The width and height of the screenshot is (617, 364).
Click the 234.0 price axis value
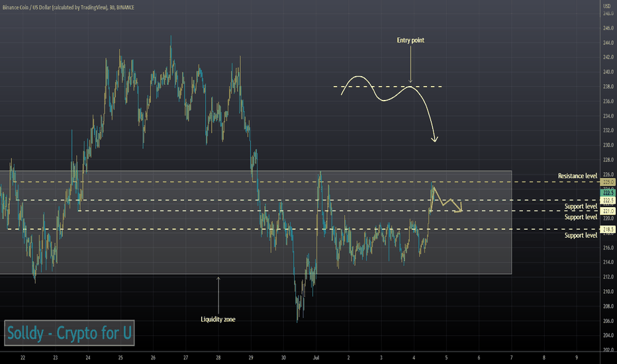(608, 116)
